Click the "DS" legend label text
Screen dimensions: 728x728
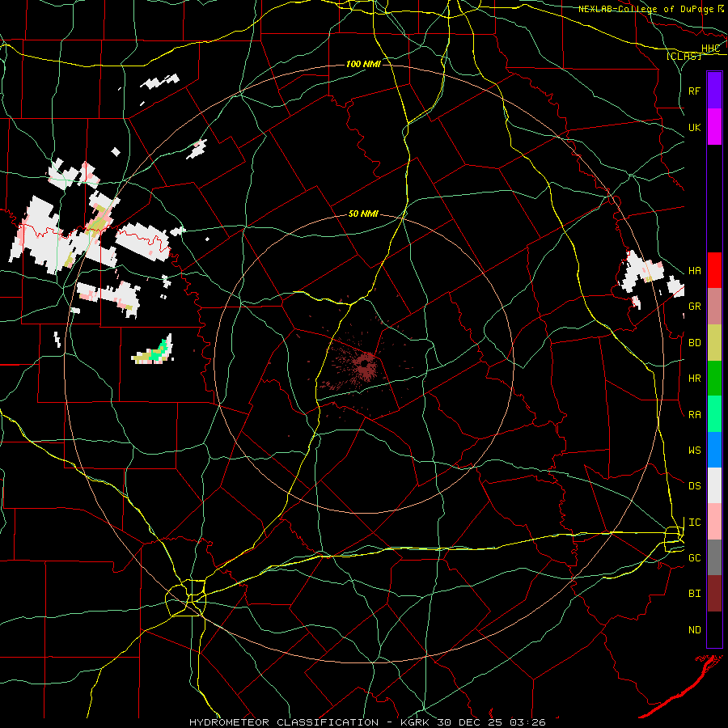point(694,486)
